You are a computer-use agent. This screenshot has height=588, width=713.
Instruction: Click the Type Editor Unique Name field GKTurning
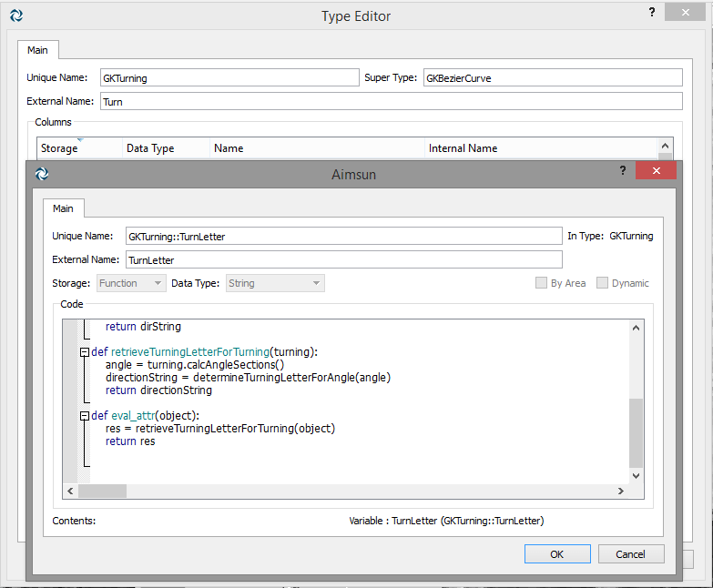(229, 77)
